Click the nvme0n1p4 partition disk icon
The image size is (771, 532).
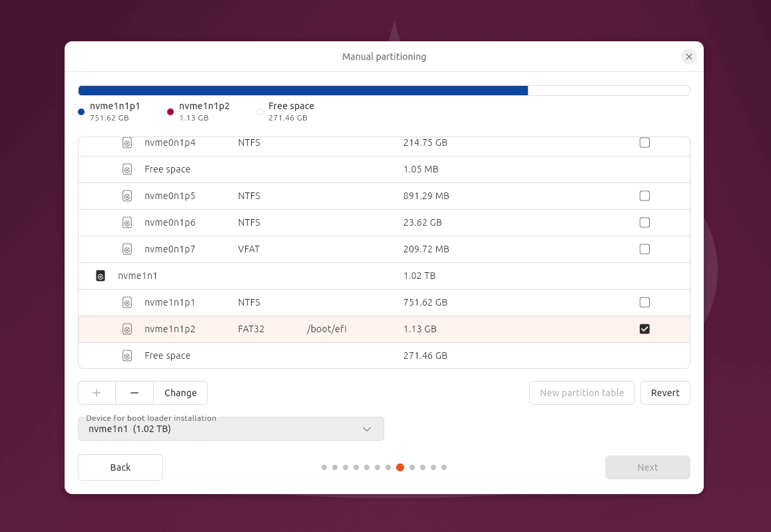pos(127,142)
